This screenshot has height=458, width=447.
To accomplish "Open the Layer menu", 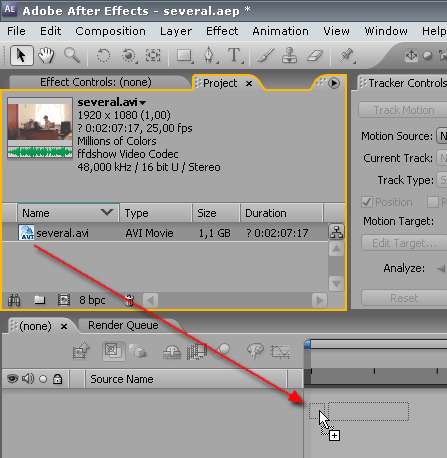I will 176,31.
